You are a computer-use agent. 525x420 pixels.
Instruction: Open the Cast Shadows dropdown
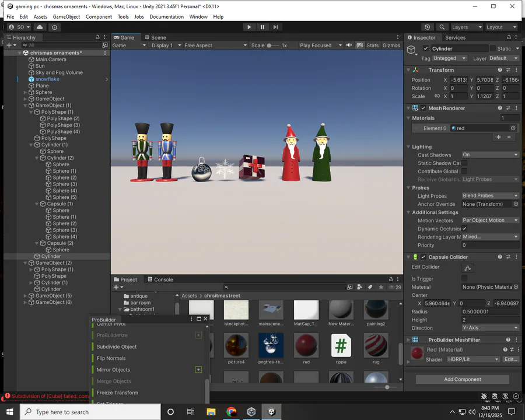click(x=490, y=155)
